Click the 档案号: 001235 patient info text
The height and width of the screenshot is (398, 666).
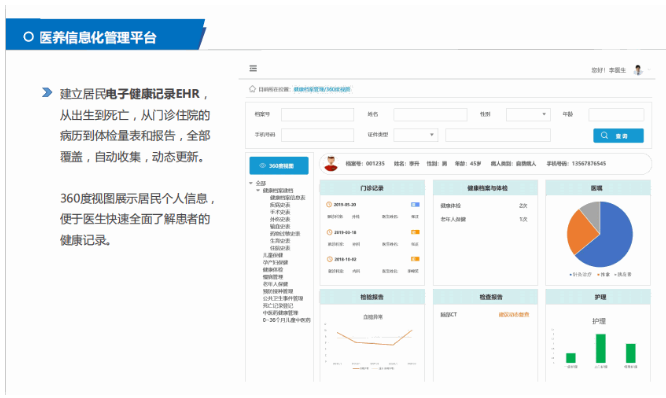coord(365,164)
